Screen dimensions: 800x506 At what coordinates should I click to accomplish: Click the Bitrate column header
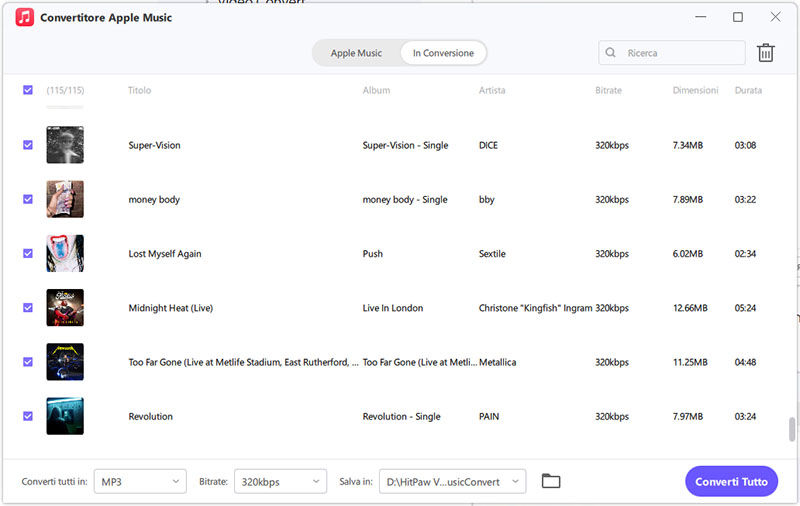608,90
